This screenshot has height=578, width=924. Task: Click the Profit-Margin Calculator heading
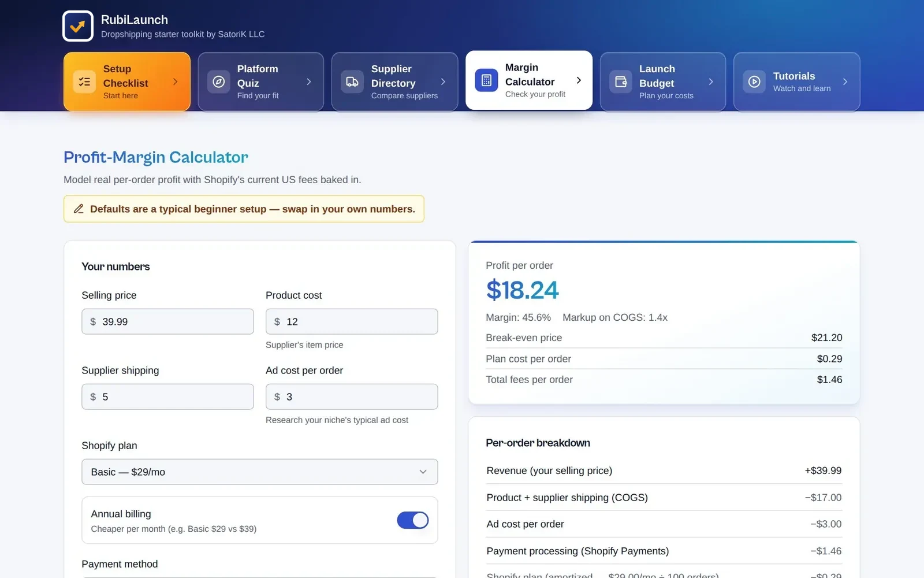pos(156,157)
